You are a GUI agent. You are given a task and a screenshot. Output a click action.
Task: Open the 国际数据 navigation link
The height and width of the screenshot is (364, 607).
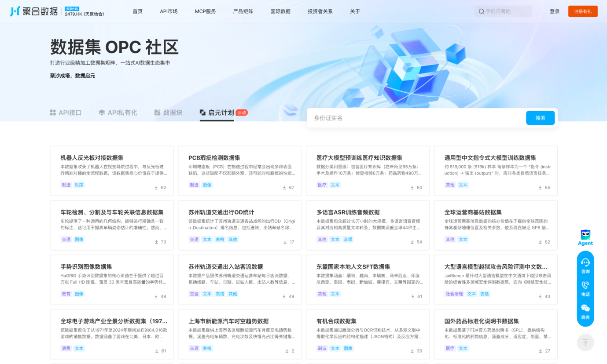click(280, 11)
